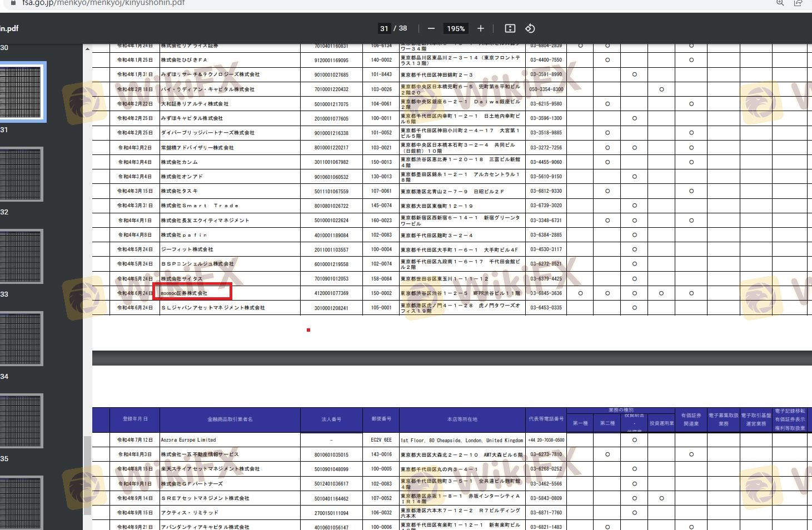
Task: Click the site security lock icon
Action: 13,3
